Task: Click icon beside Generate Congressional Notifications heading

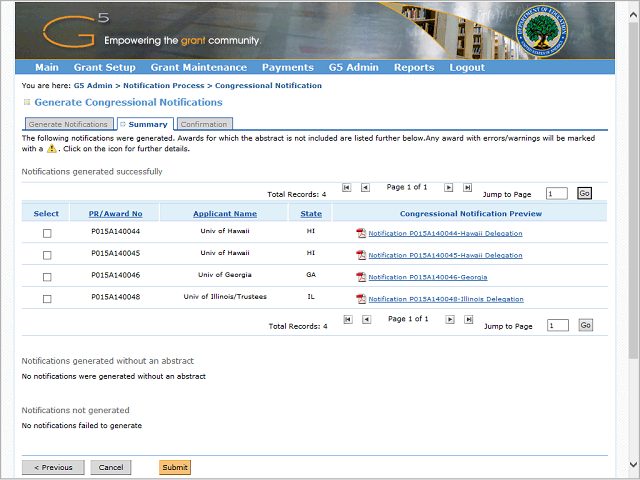Action: (x=27, y=102)
